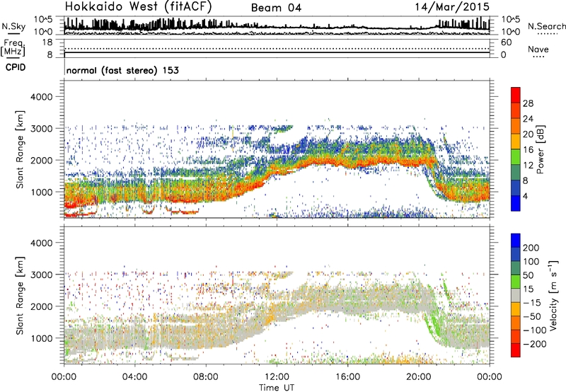The width and height of the screenshot is (566, 392).
Task: Pick the red bottom segment of velocity colorbar
Action: click(x=516, y=350)
